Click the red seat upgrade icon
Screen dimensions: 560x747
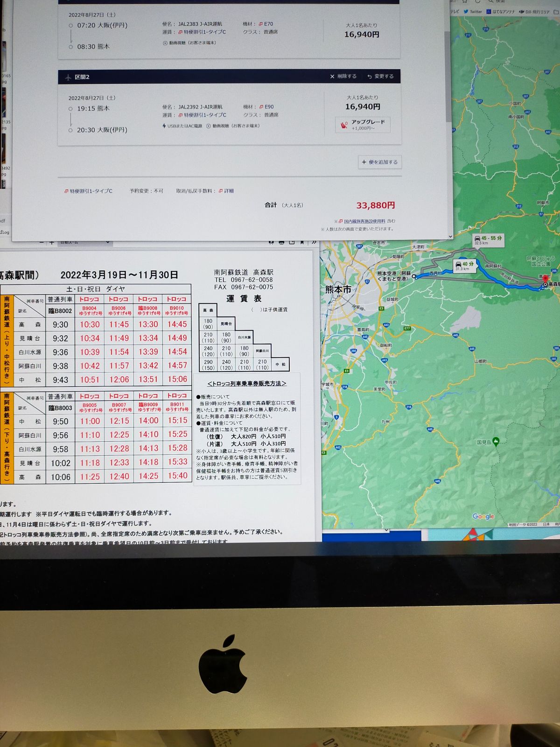pyautogui.click(x=344, y=125)
